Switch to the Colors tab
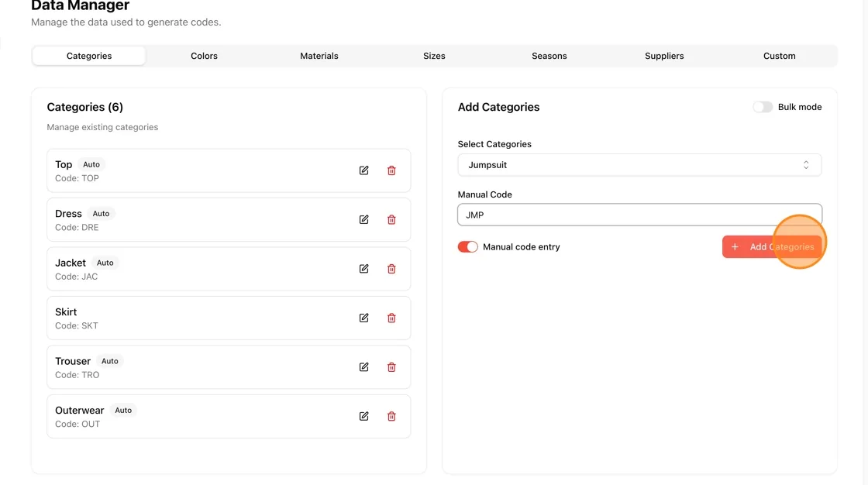The image size is (868, 485). (205, 56)
